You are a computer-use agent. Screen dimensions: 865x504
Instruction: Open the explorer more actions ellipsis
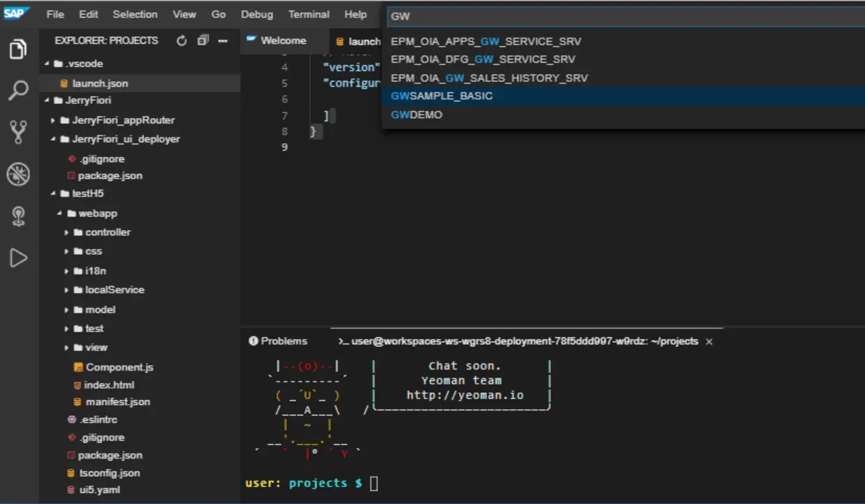click(223, 40)
